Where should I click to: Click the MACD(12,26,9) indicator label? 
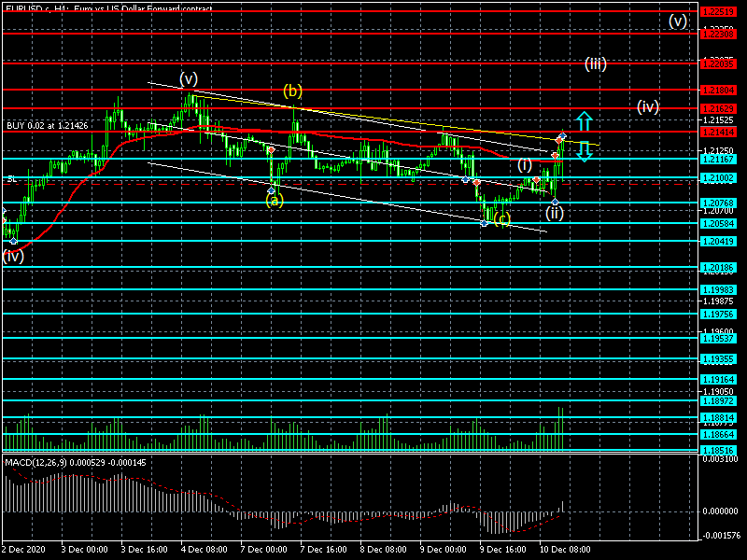click(75, 463)
